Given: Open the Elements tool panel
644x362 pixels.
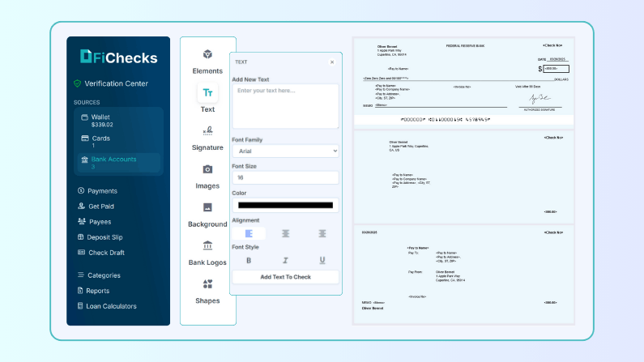Looking at the screenshot, I should coord(207,62).
